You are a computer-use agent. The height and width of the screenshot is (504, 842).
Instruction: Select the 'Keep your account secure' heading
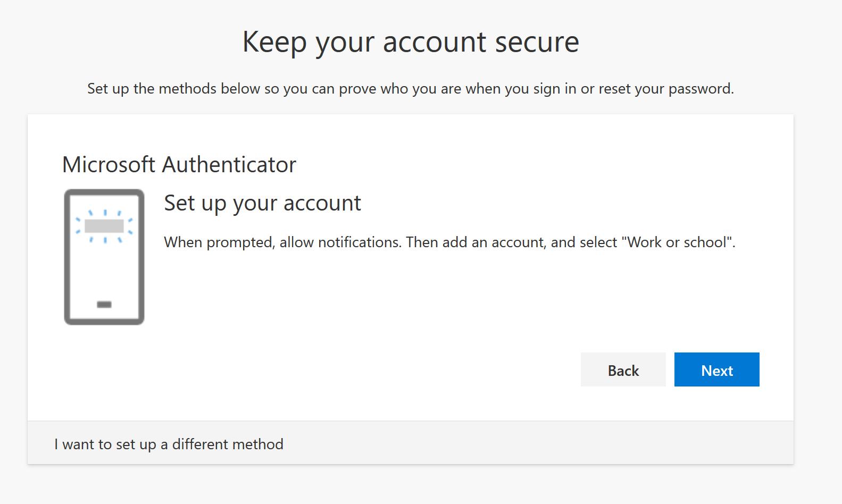click(411, 42)
